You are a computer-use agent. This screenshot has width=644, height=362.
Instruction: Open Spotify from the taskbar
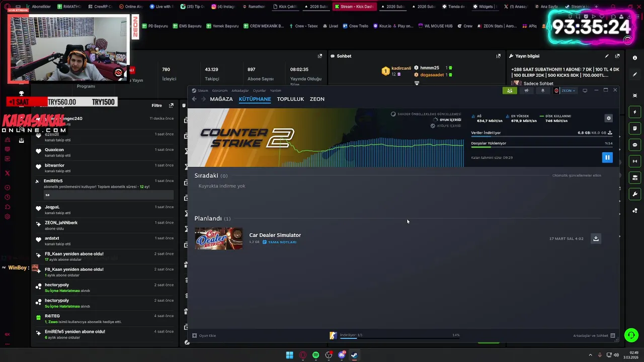coord(315,355)
